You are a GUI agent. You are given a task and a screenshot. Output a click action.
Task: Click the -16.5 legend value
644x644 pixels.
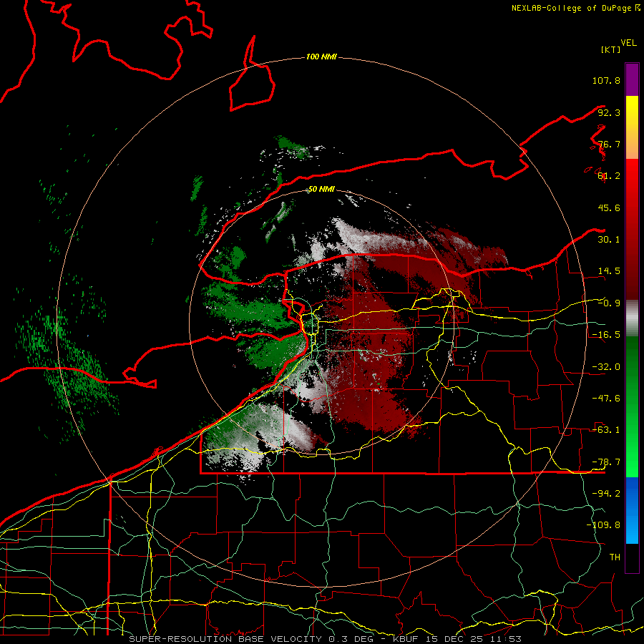pyautogui.click(x=606, y=335)
